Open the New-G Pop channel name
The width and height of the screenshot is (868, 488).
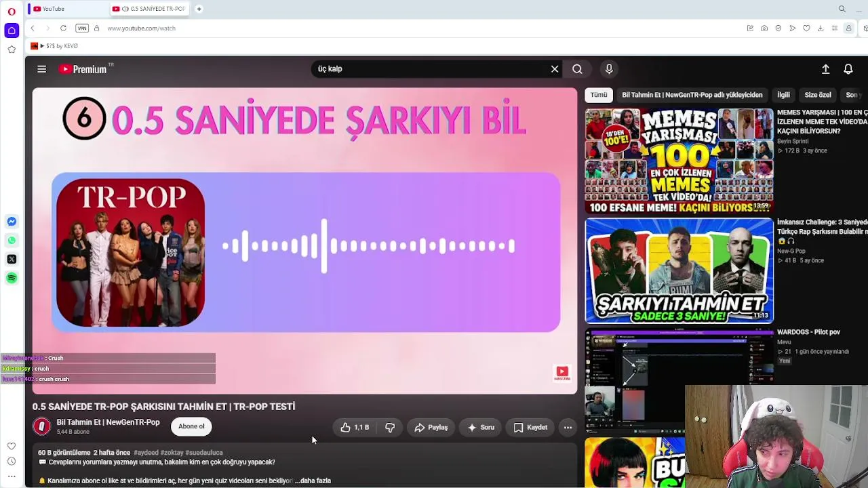click(x=791, y=251)
